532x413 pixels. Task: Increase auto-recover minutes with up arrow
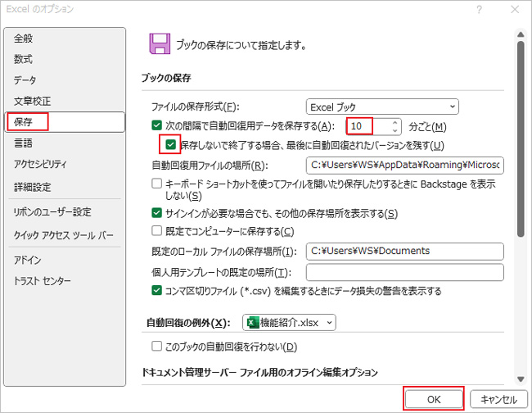(x=394, y=123)
